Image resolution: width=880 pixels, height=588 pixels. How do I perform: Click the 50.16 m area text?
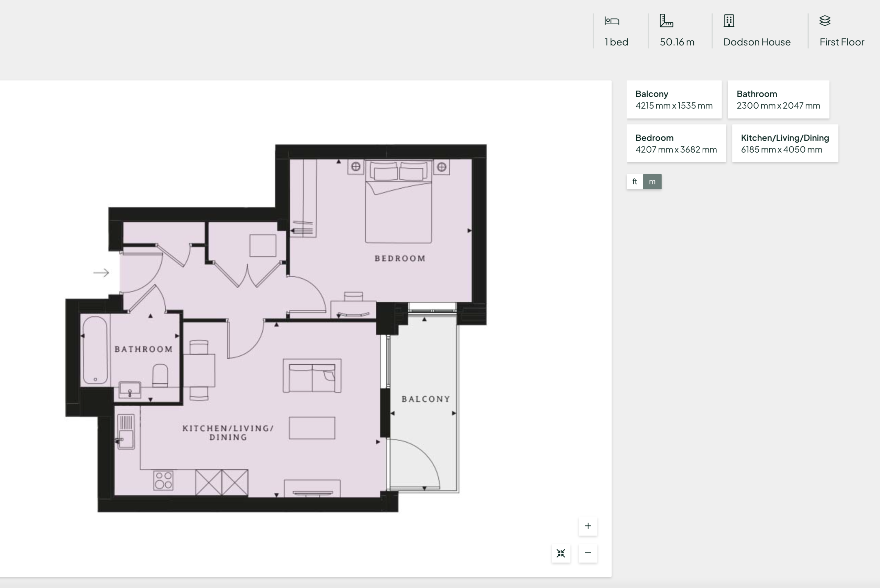coord(677,42)
